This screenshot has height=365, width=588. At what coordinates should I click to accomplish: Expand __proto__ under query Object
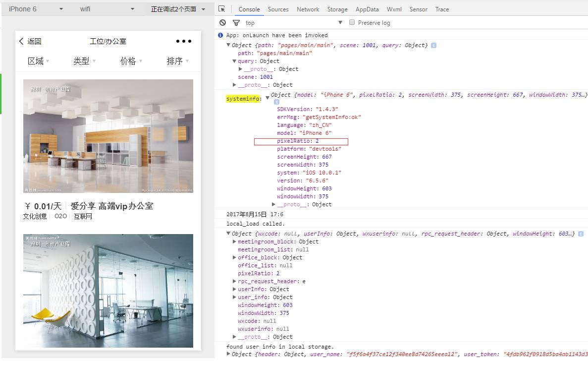[x=240, y=69]
